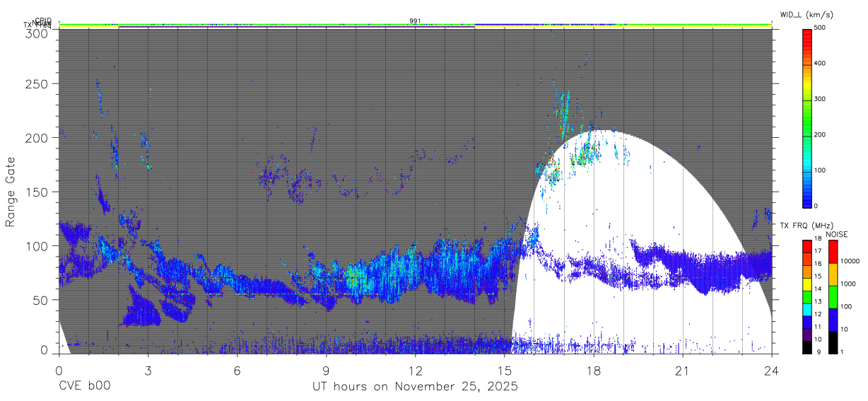Click the 21 tick on UT hours axis
868x401 pixels.
[683, 370]
